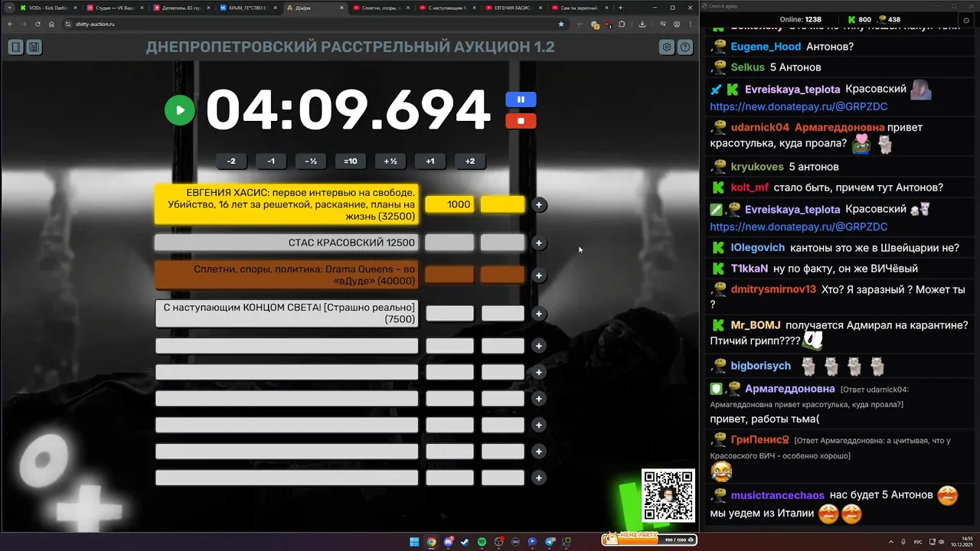Open Spotify from the taskbar

(482, 542)
